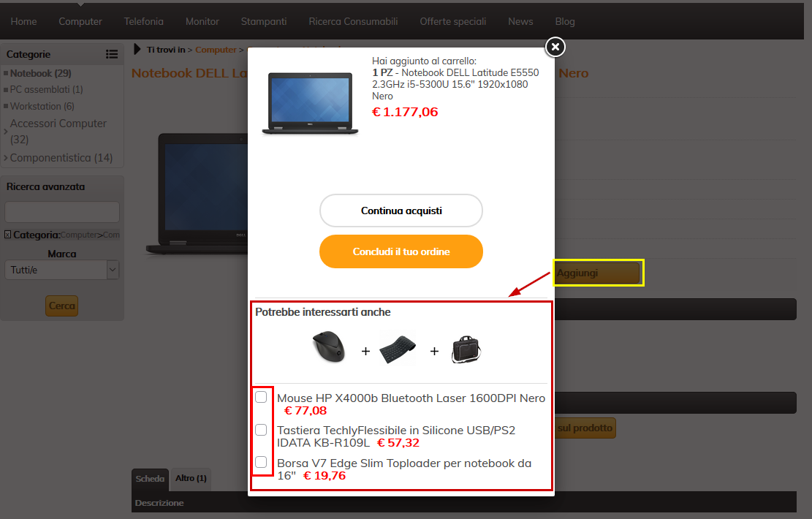Click Continua acquisti button
The width and height of the screenshot is (812, 519).
point(401,211)
